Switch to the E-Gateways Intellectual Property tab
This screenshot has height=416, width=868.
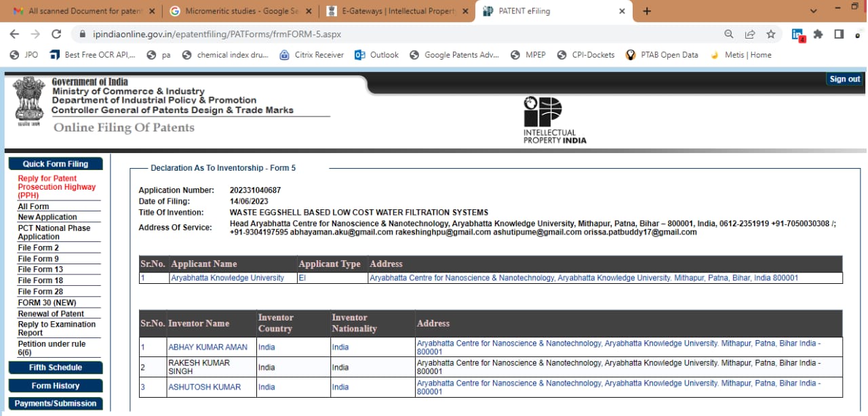coord(398,11)
